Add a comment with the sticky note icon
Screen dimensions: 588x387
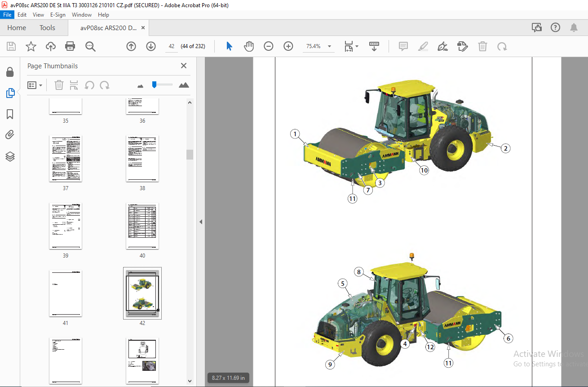coord(403,46)
